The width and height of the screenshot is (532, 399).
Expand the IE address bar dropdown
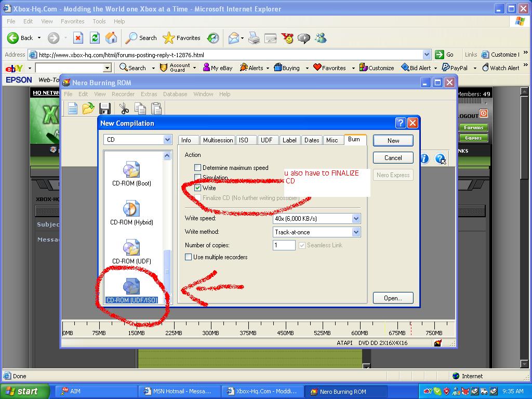click(x=427, y=55)
